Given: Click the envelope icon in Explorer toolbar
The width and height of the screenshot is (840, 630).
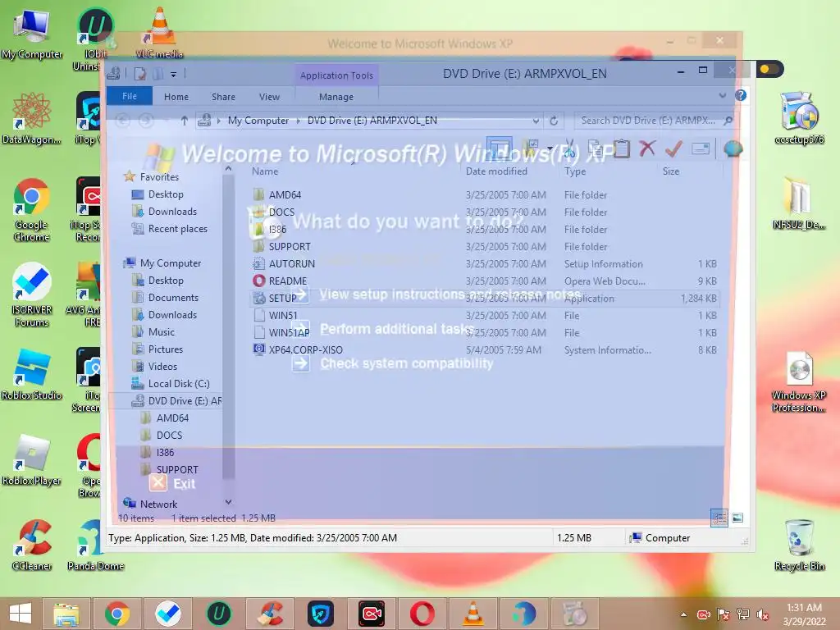Looking at the screenshot, I should pos(701,148).
